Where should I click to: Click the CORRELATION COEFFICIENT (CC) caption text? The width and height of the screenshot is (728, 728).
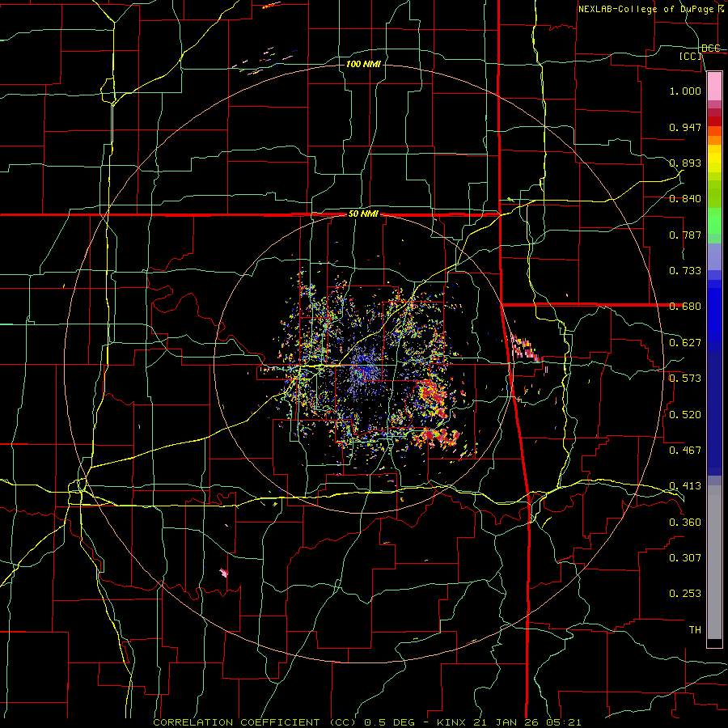click(255, 722)
